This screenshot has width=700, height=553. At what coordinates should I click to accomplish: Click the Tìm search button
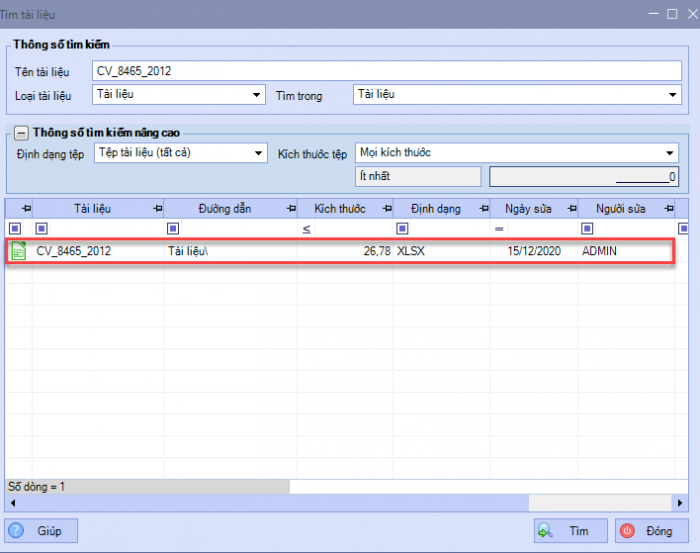point(570,531)
